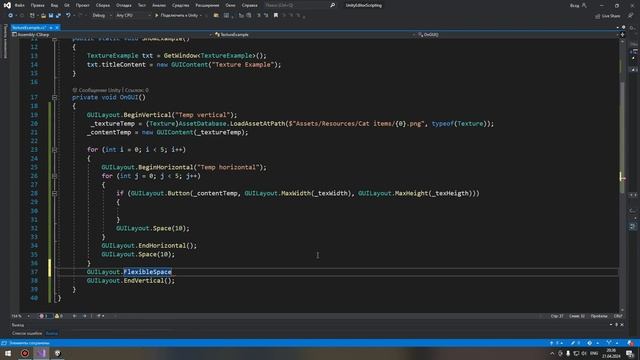640x360 pixels.
Task: Click the CRLF line ending indicator
Action: click(x=618, y=316)
